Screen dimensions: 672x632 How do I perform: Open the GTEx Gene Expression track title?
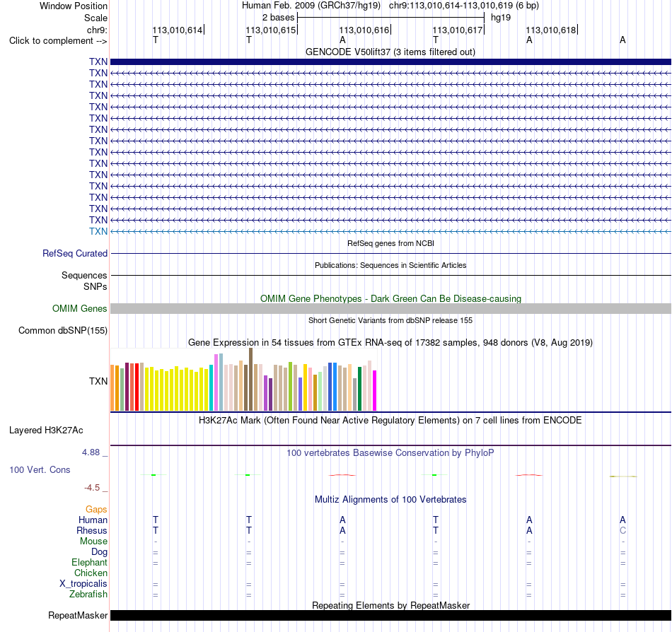point(390,343)
